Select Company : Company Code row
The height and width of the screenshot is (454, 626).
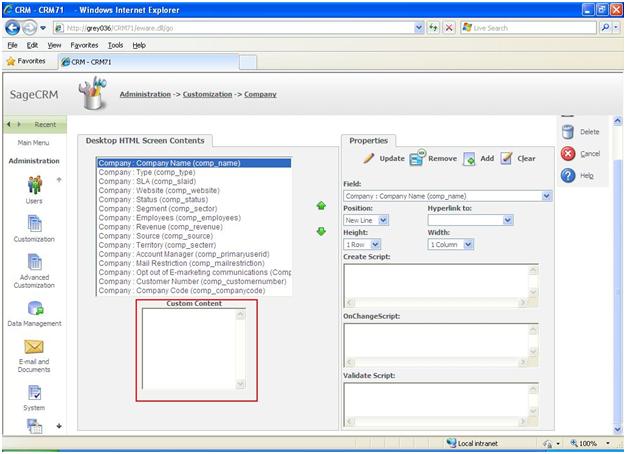(194, 290)
